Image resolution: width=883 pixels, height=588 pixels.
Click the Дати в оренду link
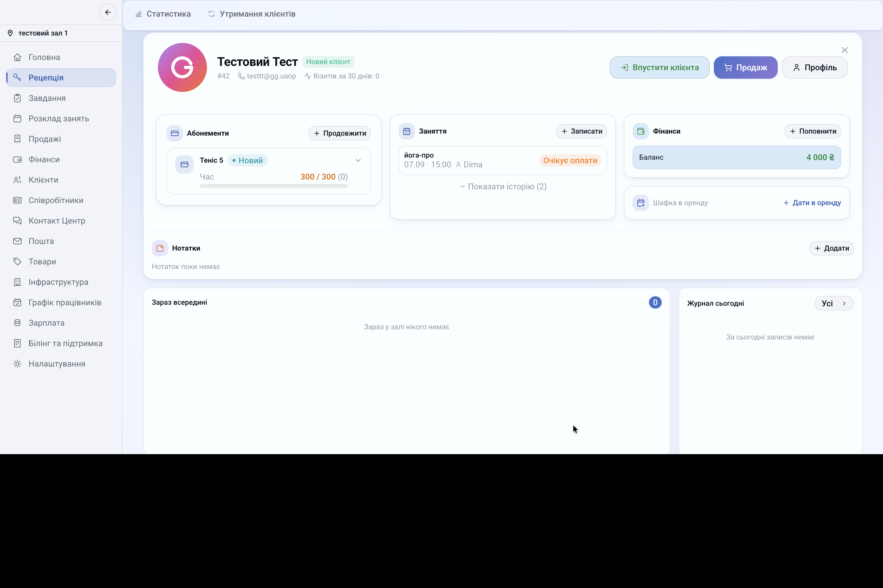pos(812,203)
